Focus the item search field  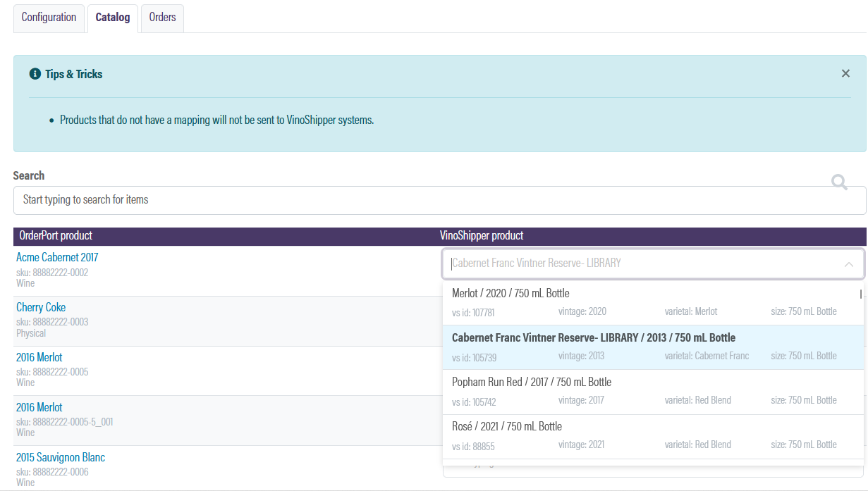(439, 200)
